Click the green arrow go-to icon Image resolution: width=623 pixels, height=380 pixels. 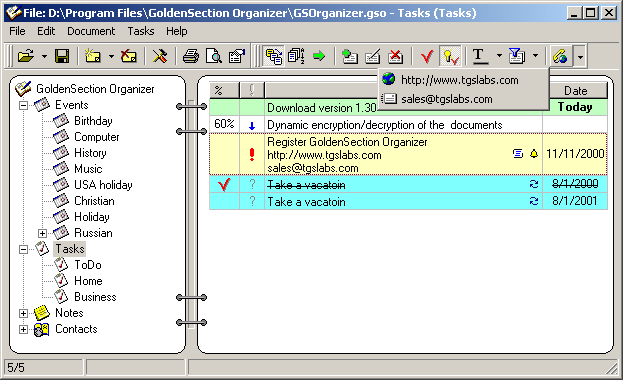tap(319, 56)
